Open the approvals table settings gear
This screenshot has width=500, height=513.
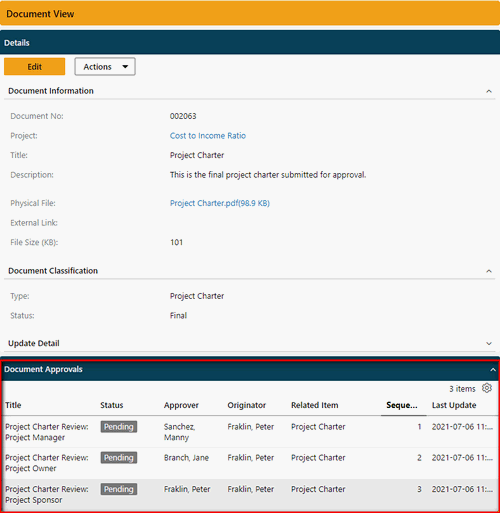[x=487, y=388]
